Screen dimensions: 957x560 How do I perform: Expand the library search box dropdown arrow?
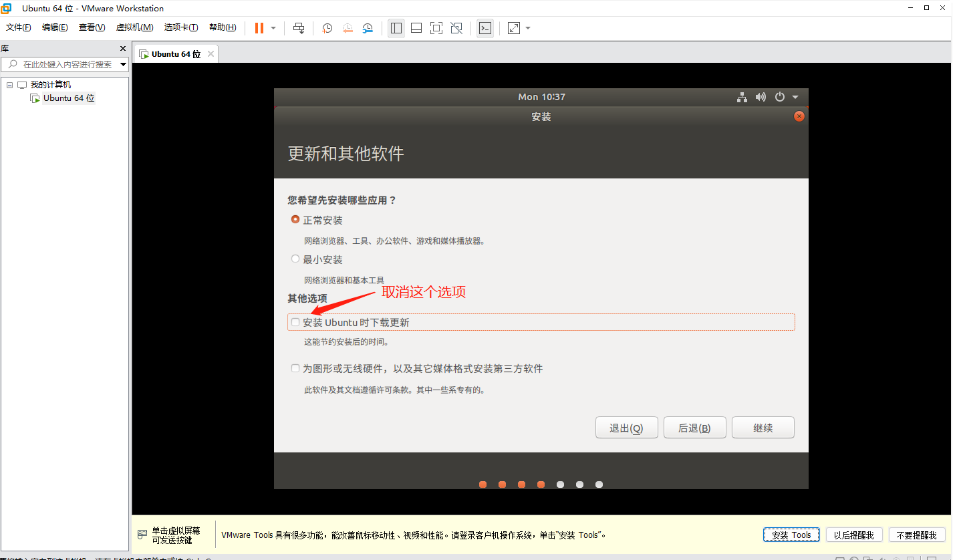point(123,64)
